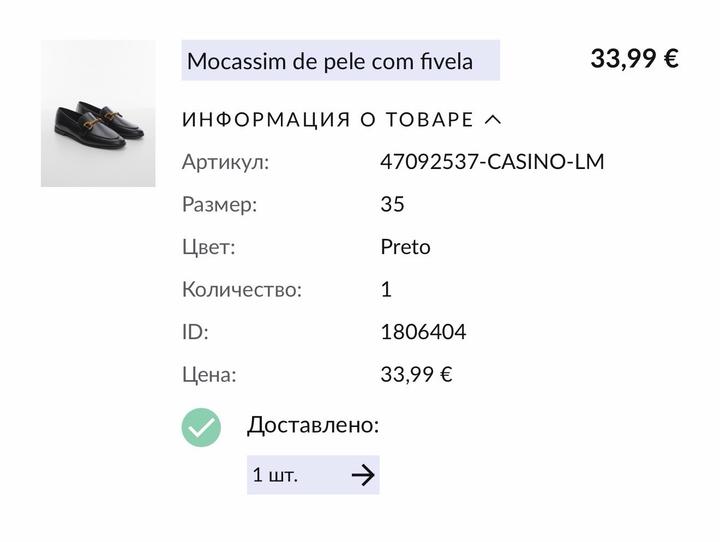Collapse the product info chevron arrow
Viewport: 720px width, 542px height.
[492, 120]
